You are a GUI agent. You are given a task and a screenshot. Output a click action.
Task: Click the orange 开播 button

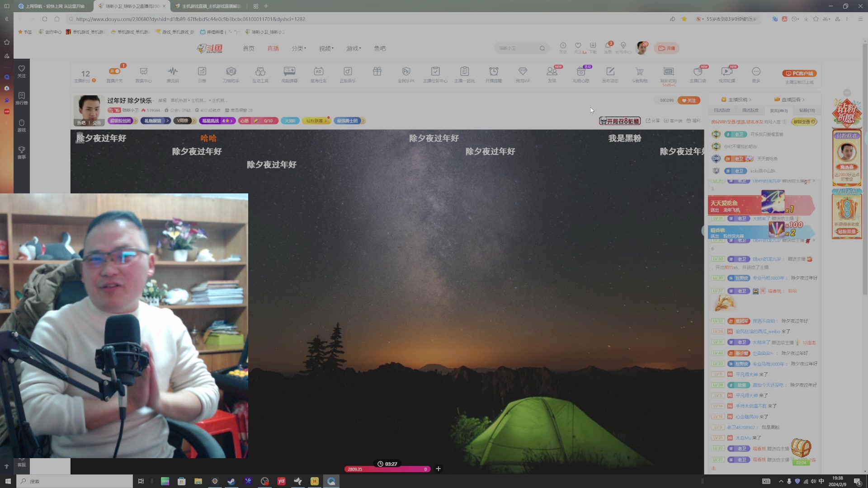[666, 48]
